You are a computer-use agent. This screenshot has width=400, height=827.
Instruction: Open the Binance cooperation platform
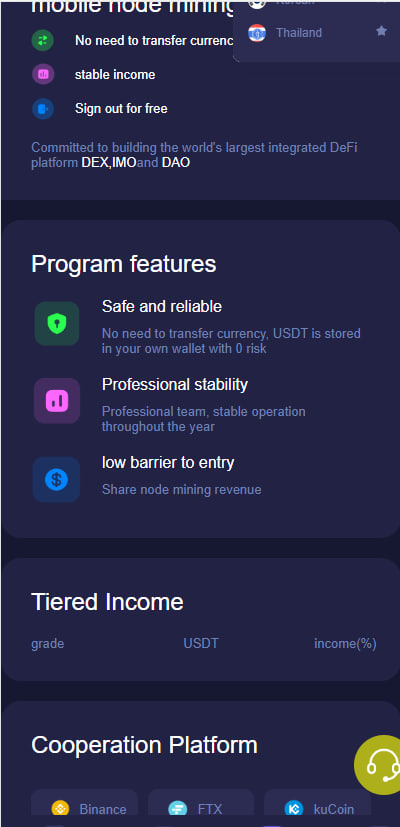(84, 808)
